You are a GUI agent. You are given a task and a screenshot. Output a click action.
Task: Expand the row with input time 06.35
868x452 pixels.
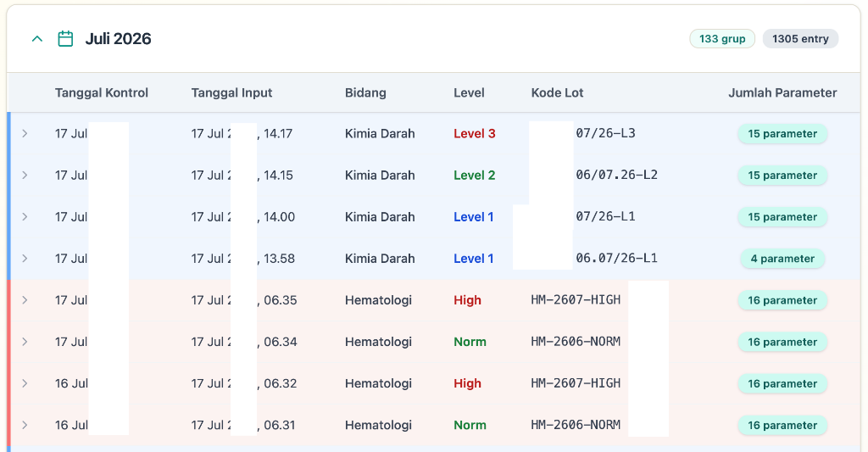(x=25, y=300)
